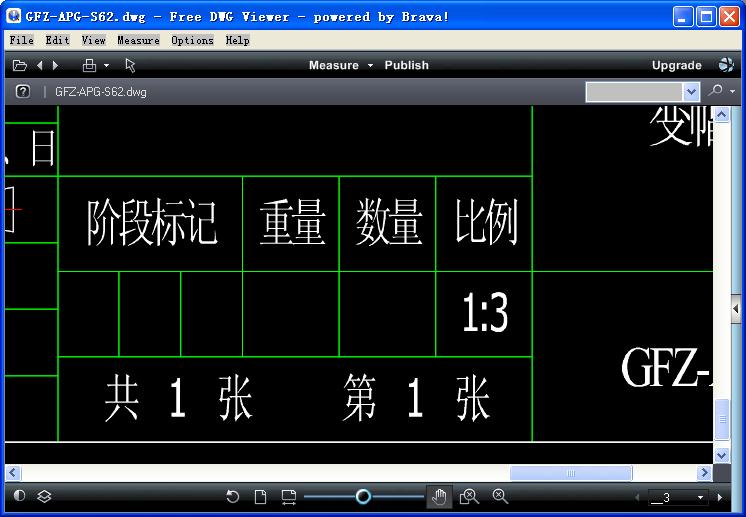
Task: Open the help question mark icon
Action: coord(23,91)
